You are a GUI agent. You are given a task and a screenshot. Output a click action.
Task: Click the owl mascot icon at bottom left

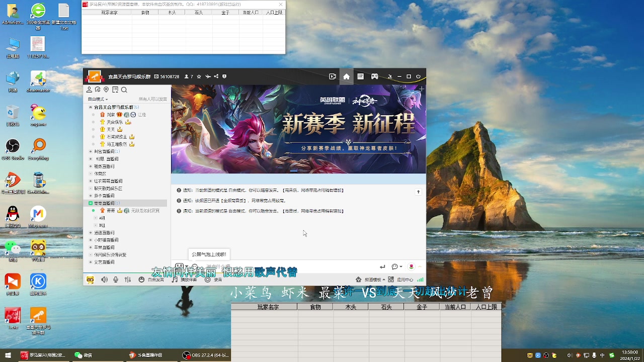90,280
